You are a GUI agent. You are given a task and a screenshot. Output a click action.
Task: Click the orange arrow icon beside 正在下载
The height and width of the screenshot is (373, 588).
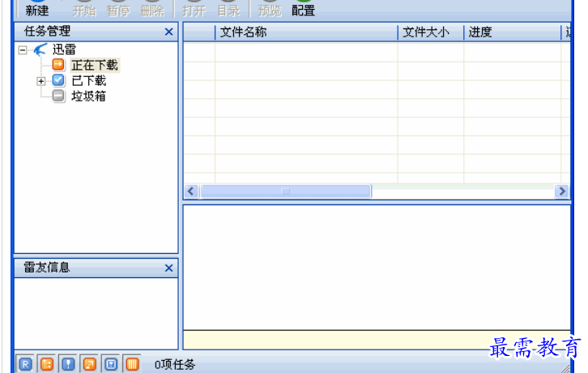point(58,65)
